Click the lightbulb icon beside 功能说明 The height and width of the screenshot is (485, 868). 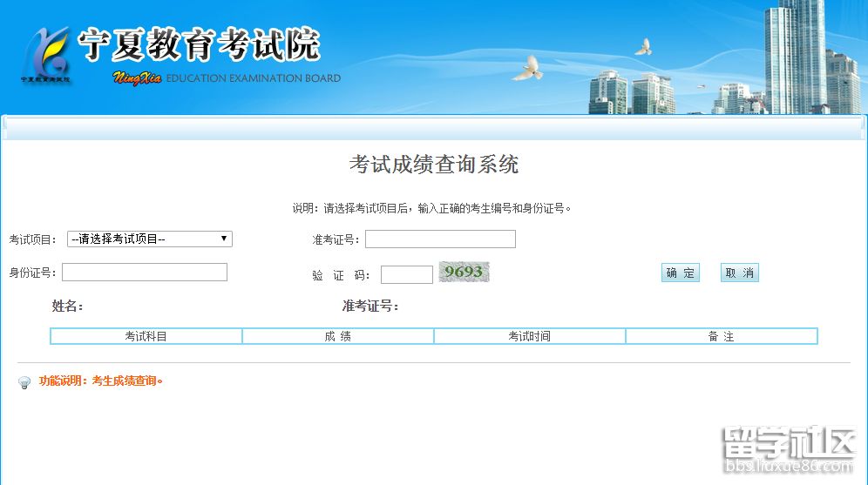(24, 382)
